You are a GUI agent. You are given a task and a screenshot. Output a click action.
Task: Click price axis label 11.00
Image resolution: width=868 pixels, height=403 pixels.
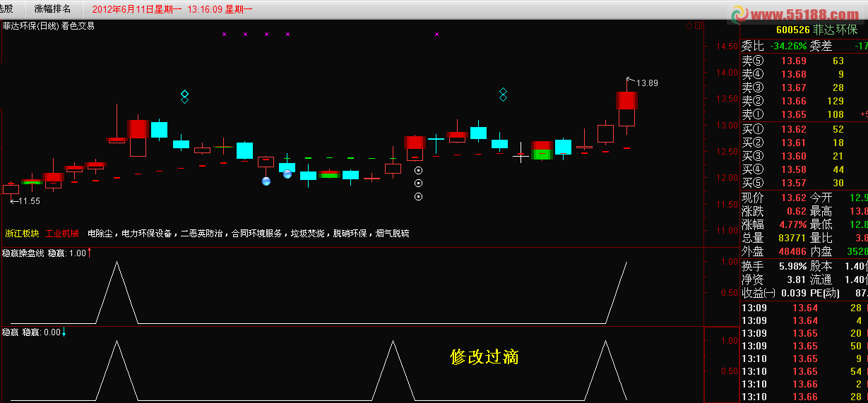727,230
